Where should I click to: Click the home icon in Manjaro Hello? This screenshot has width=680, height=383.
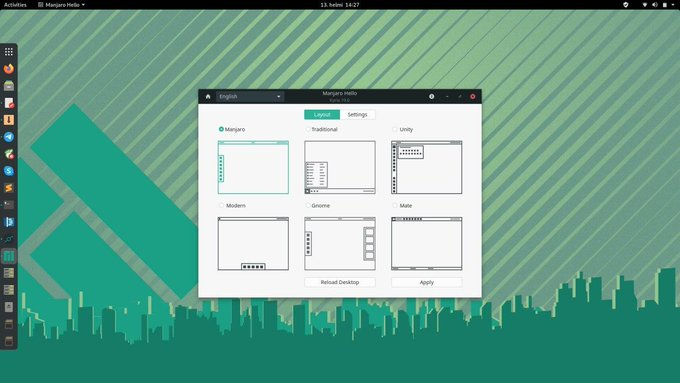(208, 96)
